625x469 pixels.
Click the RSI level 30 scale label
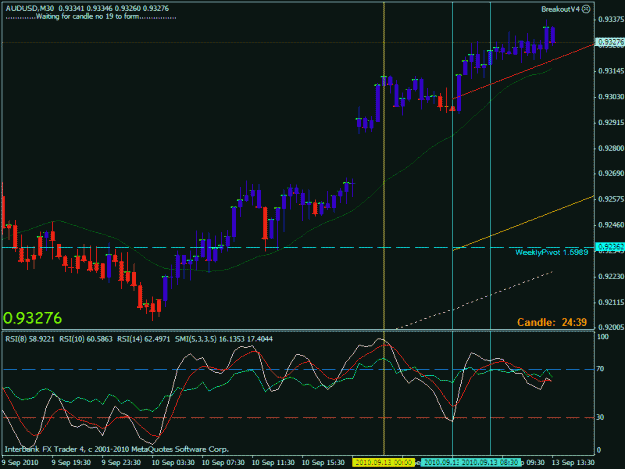click(600, 417)
